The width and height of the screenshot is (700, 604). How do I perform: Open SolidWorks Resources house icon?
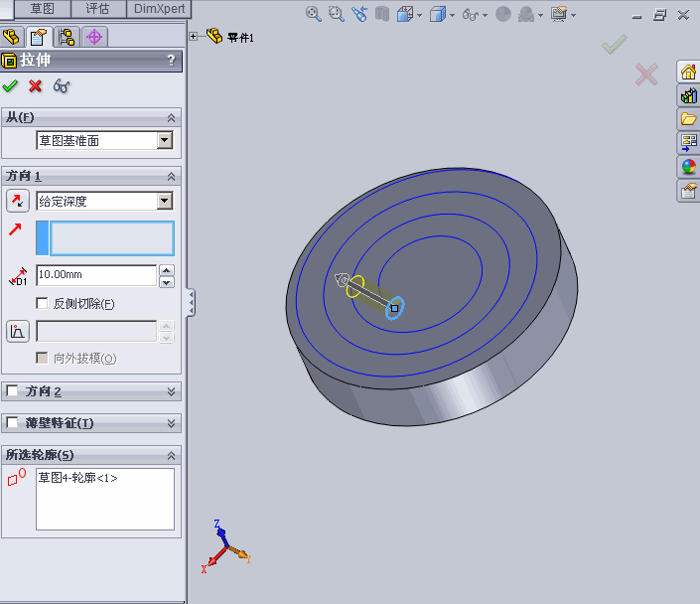(688, 72)
